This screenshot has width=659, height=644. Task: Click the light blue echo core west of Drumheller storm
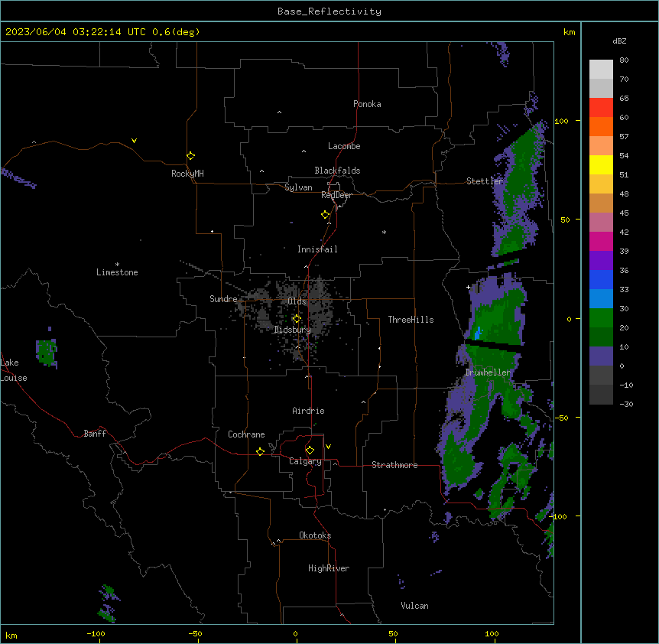[x=478, y=333]
